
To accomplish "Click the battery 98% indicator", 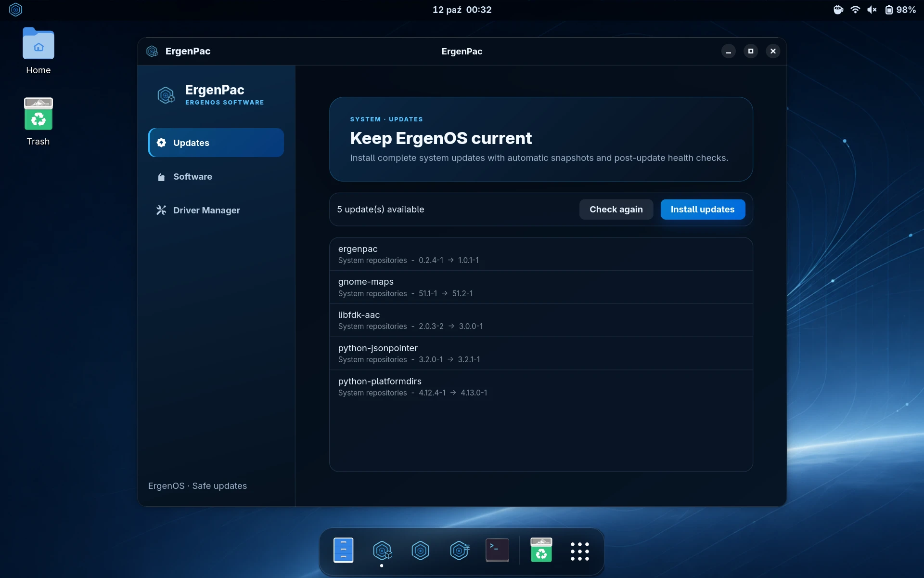I will point(900,10).
